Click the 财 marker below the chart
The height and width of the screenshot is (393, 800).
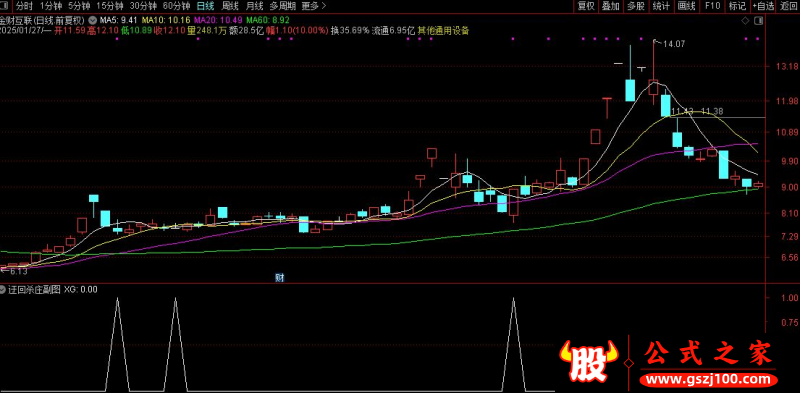279,278
